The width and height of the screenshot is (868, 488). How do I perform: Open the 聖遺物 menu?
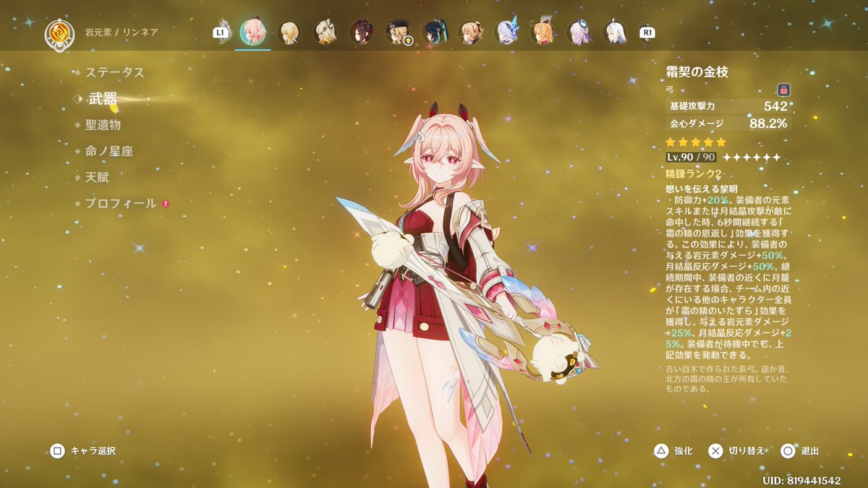click(102, 125)
